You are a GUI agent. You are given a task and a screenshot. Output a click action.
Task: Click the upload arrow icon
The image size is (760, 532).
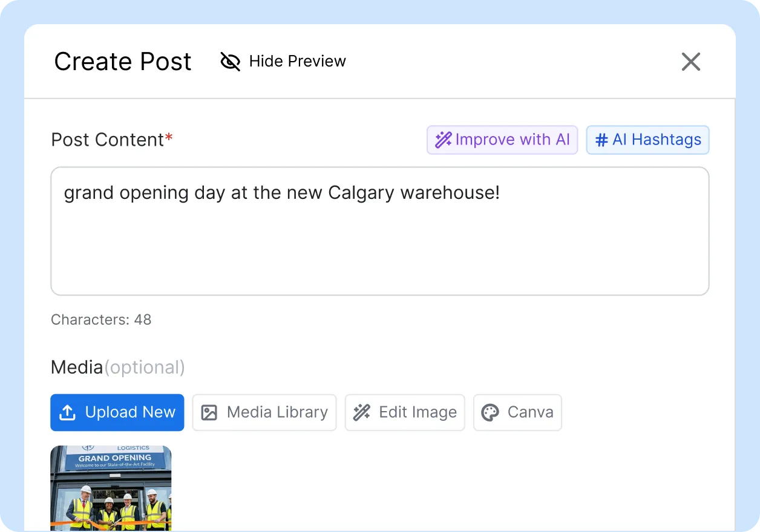pyautogui.click(x=67, y=412)
